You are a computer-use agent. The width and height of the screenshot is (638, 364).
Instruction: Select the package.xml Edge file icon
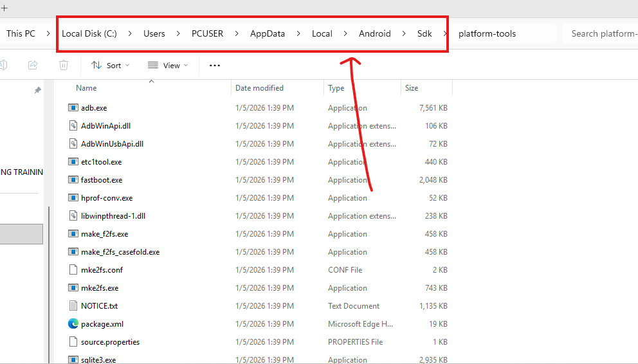pyautogui.click(x=73, y=324)
